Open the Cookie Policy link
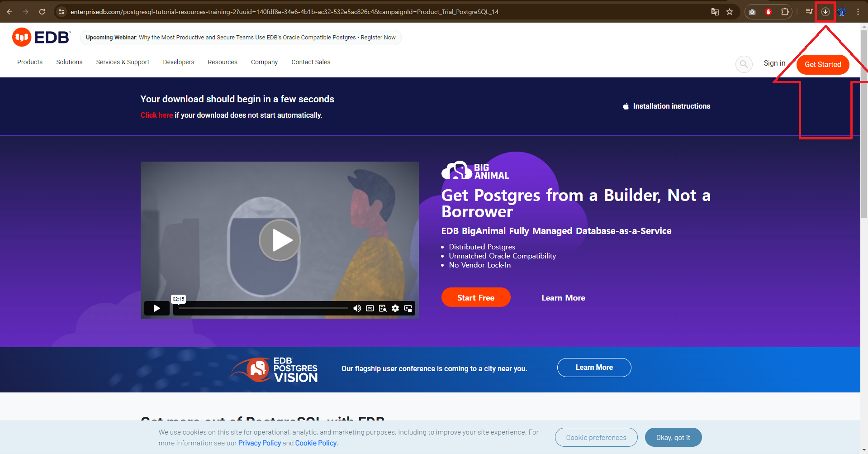The image size is (868, 454). tap(316, 443)
